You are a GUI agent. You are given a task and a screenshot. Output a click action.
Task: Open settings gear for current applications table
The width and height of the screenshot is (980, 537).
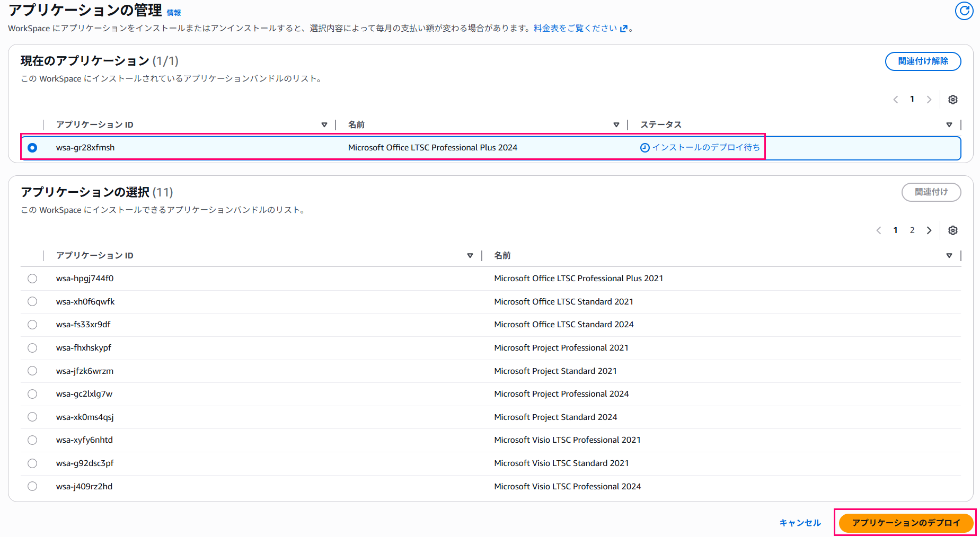(953, 99)
